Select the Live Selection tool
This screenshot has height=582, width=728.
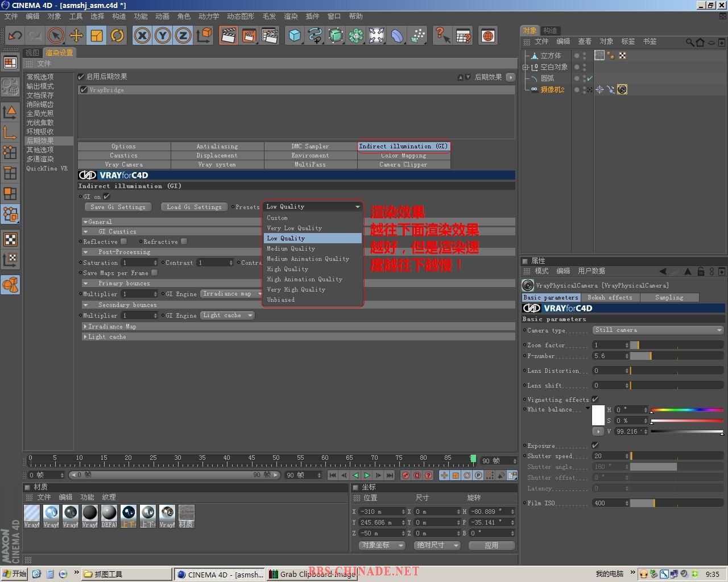coord(56,36)
